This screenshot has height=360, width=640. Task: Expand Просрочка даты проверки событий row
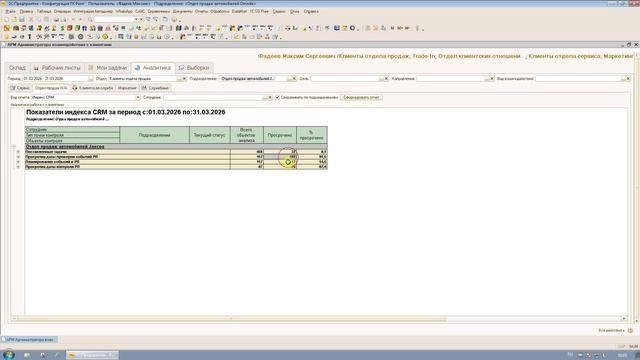pyautogui.click(x=18, y=157)
